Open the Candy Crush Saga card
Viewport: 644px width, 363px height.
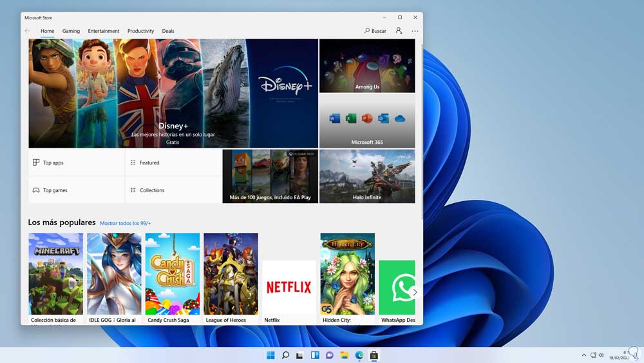click(x=173, y=279)
